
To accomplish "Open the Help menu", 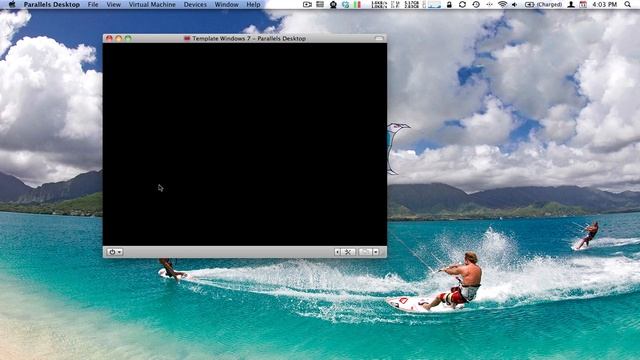I will click(x=253, y=4).
